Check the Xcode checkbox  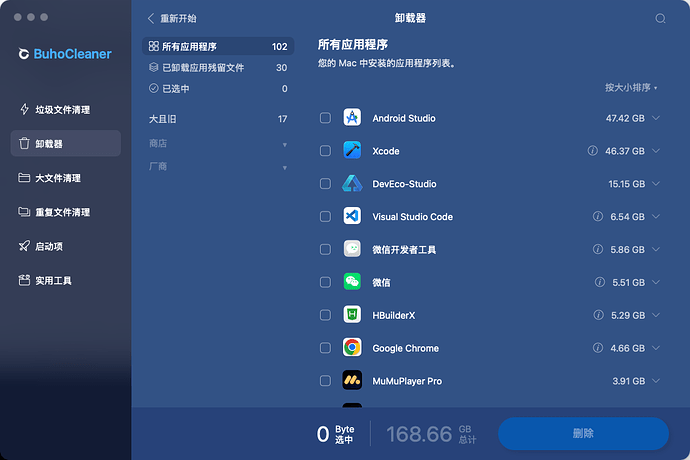(x=325, y=151)
